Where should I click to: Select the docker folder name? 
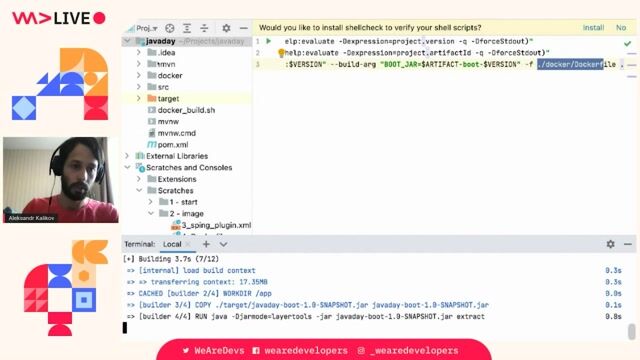pyautogui.click(x=170, y=76)
